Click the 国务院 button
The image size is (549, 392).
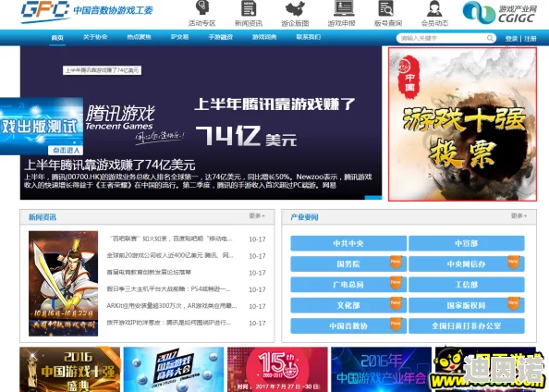(x=348, y=263)
